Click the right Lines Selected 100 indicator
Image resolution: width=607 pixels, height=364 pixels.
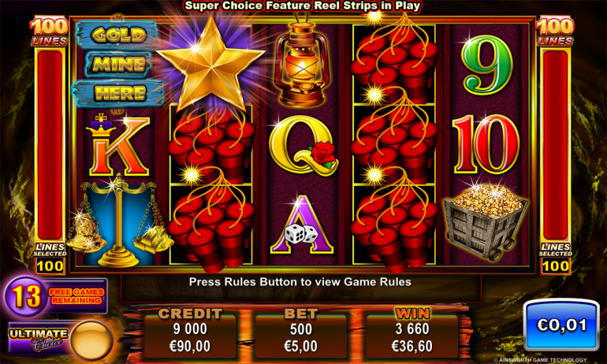[556, 258]
